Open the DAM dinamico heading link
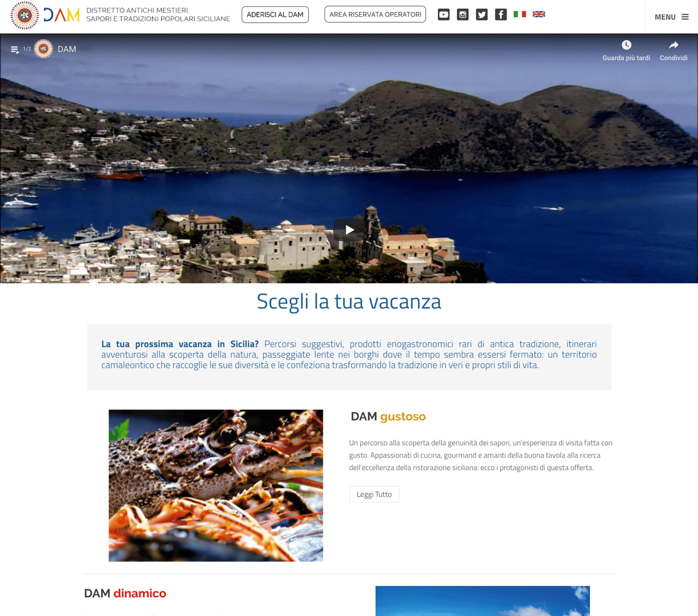 pyautogui.click(x=125, y=593)
